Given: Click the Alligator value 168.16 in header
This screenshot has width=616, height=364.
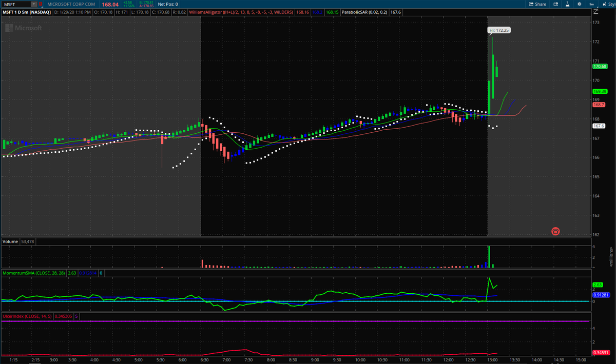Looking at the screenshot, I should tap(302, 12).
